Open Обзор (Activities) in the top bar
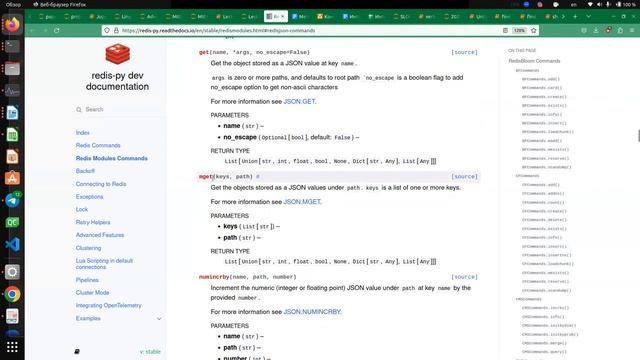 [x=13, y=4]
